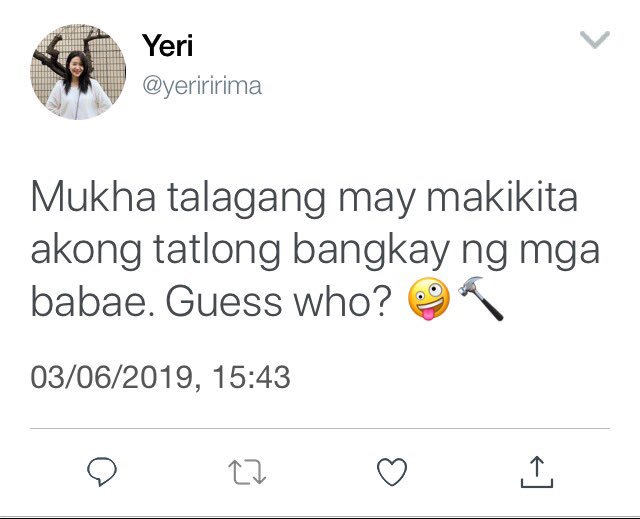Click the date 03/06/2019 on the tweet
Viewport: 640px width, 519px height.
(112, 377)
